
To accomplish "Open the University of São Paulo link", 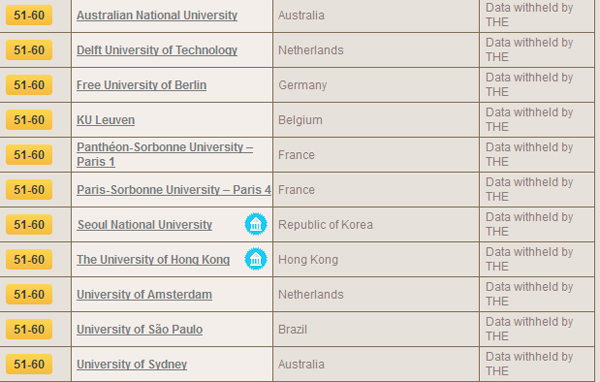I will coord(140,329).
